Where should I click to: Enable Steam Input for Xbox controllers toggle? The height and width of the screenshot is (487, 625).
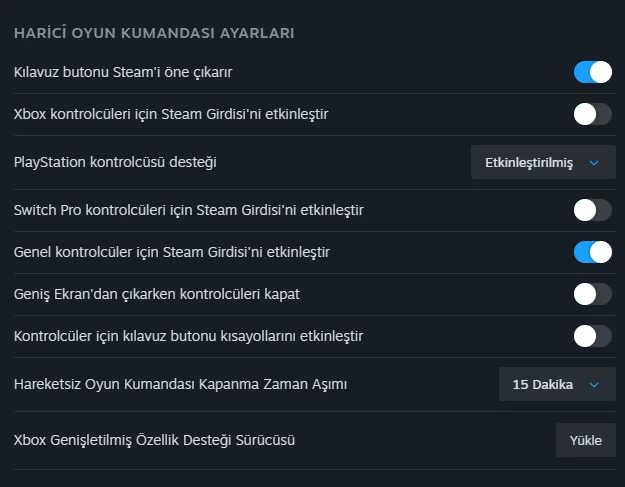pyautogui.click(x=592, y=114)
